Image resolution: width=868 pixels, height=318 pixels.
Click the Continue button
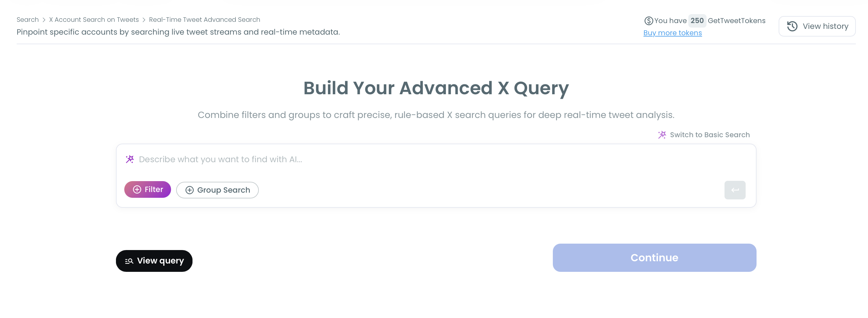[654, 258]
